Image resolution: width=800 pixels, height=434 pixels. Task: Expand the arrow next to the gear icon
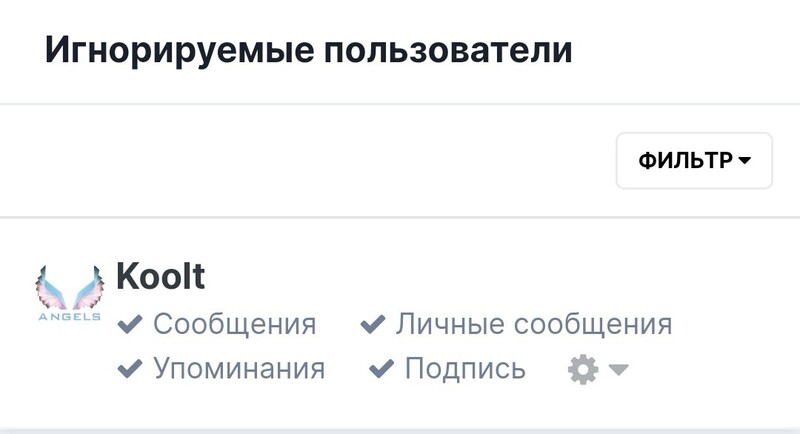pyautogui.click(x=618, y=369)
